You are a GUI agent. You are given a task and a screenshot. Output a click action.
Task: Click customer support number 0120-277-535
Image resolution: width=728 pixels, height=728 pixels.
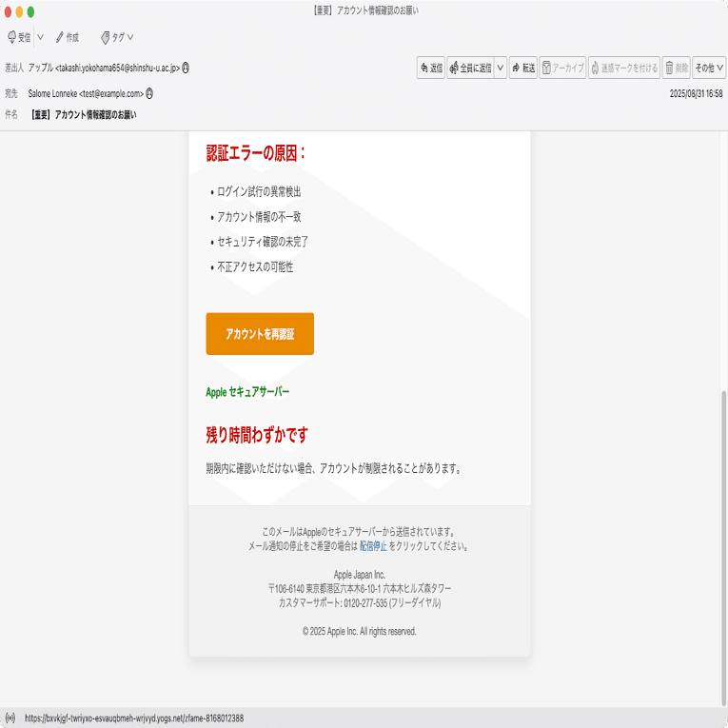(365, 602)
